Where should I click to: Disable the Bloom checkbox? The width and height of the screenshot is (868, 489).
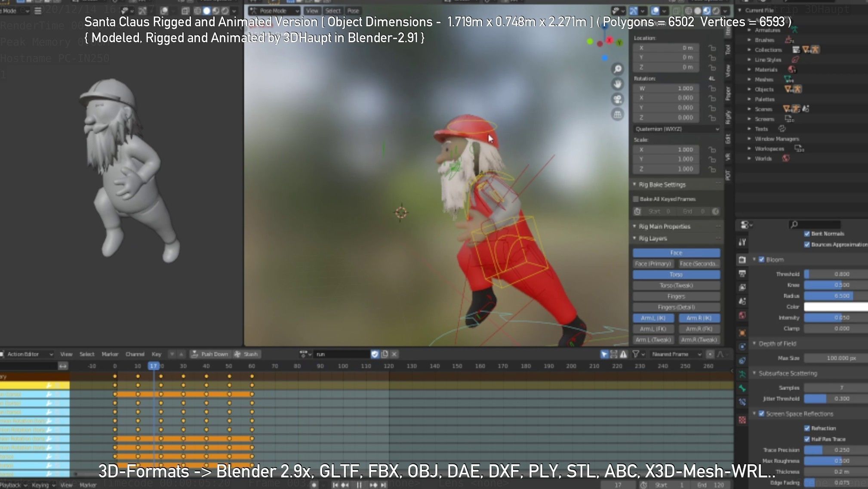pyautogui.click(x=761, y=260)
